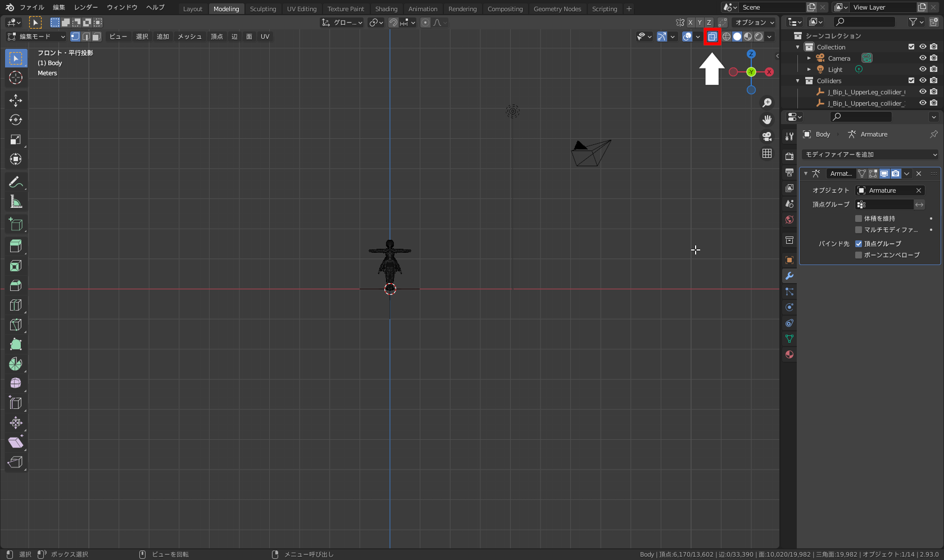Open the 編集モード mode dropdown
Screen dimensions: 944x560
[37, 37]
